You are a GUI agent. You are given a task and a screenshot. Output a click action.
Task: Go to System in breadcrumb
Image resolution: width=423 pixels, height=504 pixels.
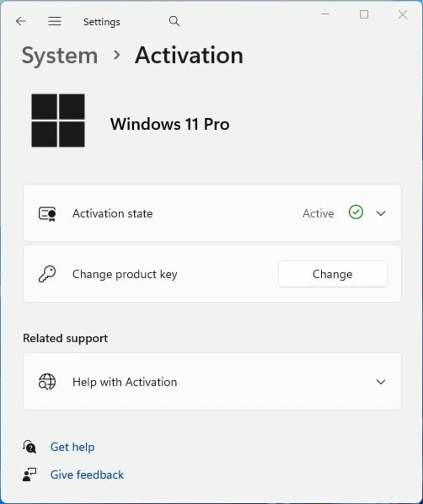point(60,55)
